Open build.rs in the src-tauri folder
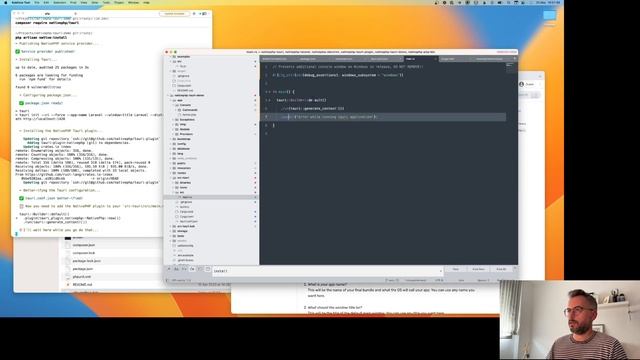The width and height of the screenshot is (640, 360). [x=184, y=207]
